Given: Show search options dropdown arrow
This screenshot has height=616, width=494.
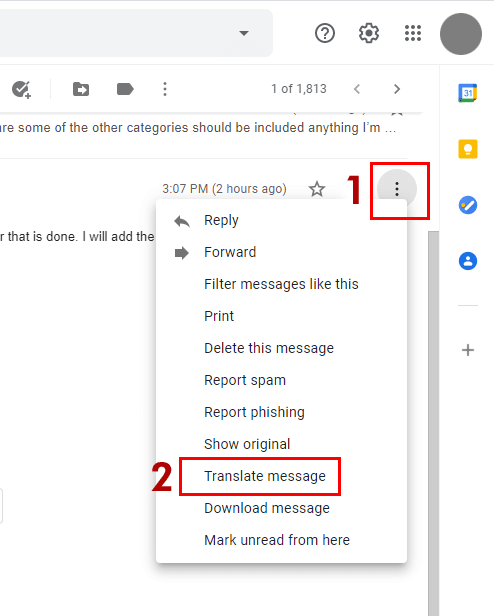Looking at the screenshot, I should pos(244,33).
